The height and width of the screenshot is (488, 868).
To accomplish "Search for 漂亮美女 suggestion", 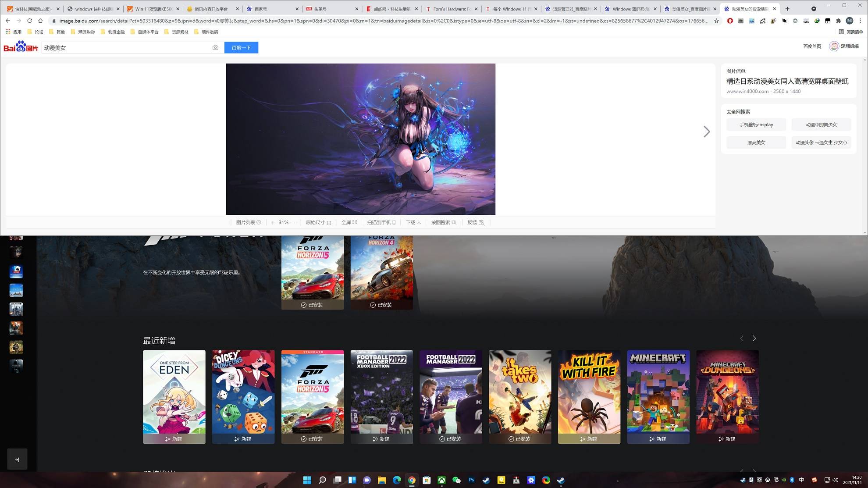I will [756, 142].
